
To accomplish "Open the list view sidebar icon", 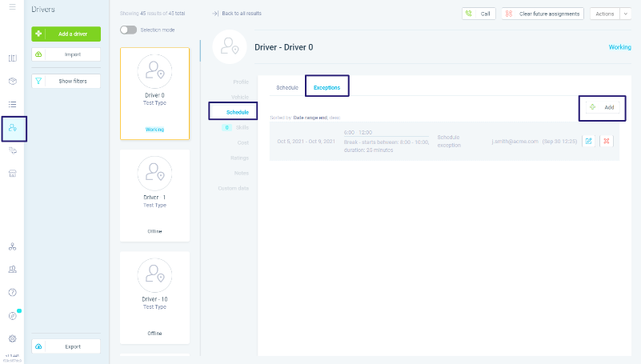I will (13, 105).
